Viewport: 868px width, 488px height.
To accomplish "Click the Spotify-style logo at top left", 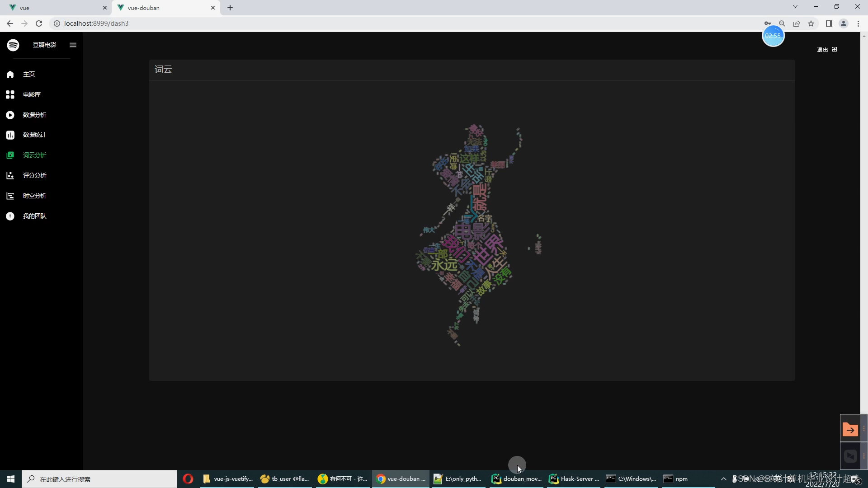I will click(x=13, y=45).
